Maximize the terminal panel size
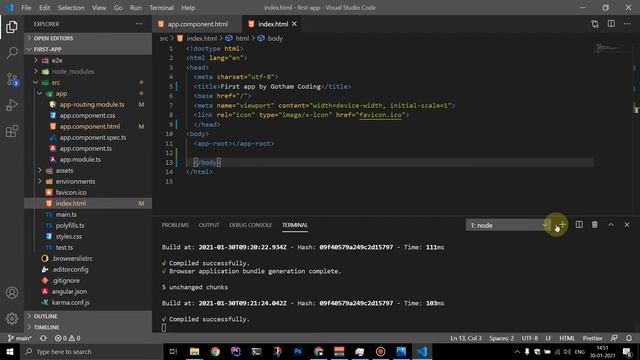This screenshot has height=360, width=640. click(x=611, y=224)
